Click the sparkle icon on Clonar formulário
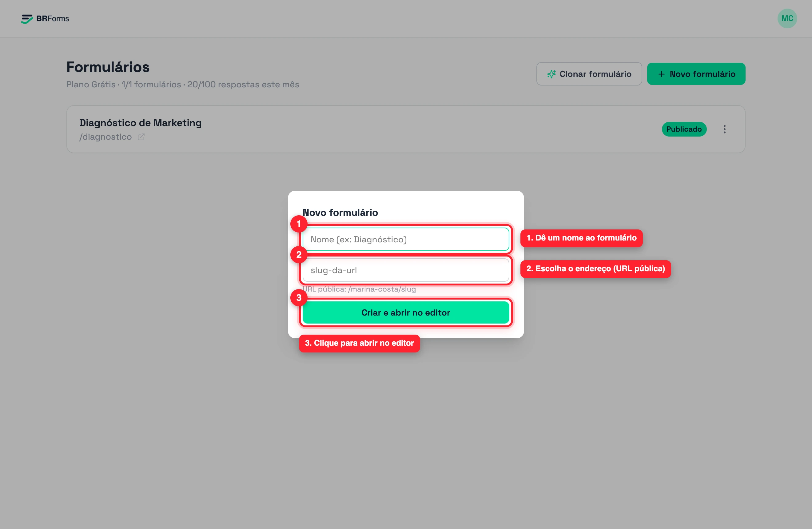 tap(551, 74)
